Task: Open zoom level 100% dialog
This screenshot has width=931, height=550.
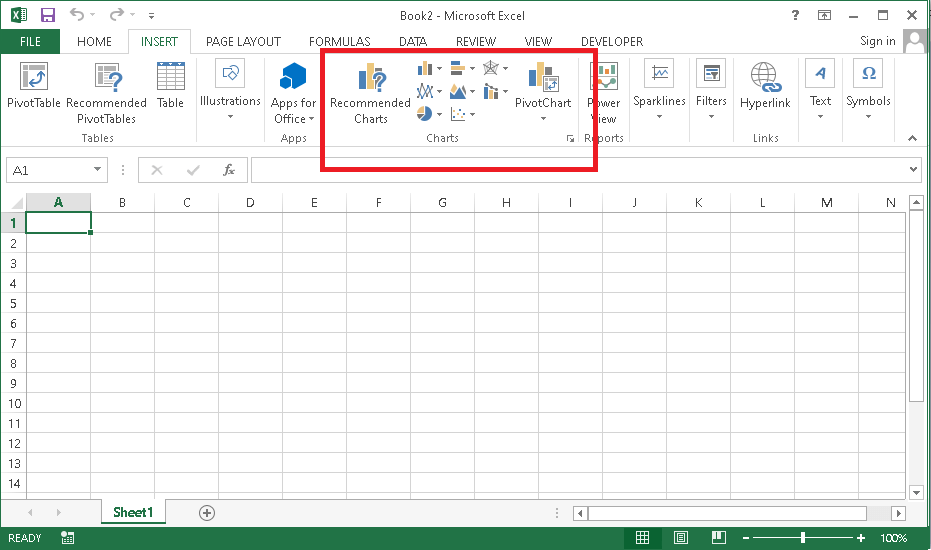Action: (894, 538)
